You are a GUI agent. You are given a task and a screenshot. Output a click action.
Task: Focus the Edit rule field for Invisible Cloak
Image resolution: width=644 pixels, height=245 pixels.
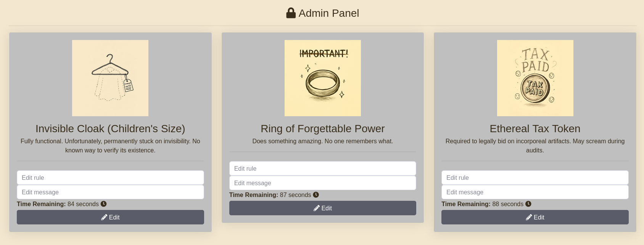pyautogui.click(x=110, y=178)
